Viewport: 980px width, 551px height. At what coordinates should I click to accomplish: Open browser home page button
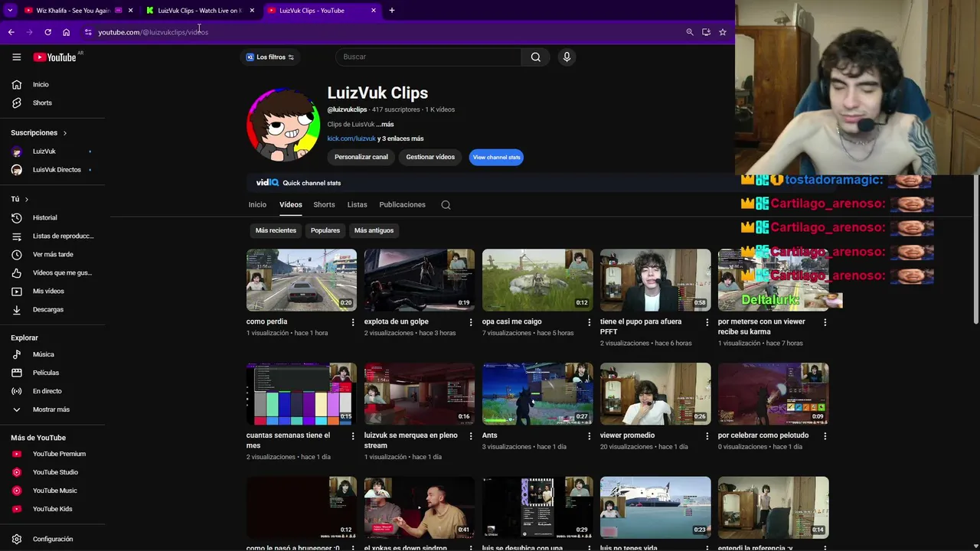click(66, 32)
